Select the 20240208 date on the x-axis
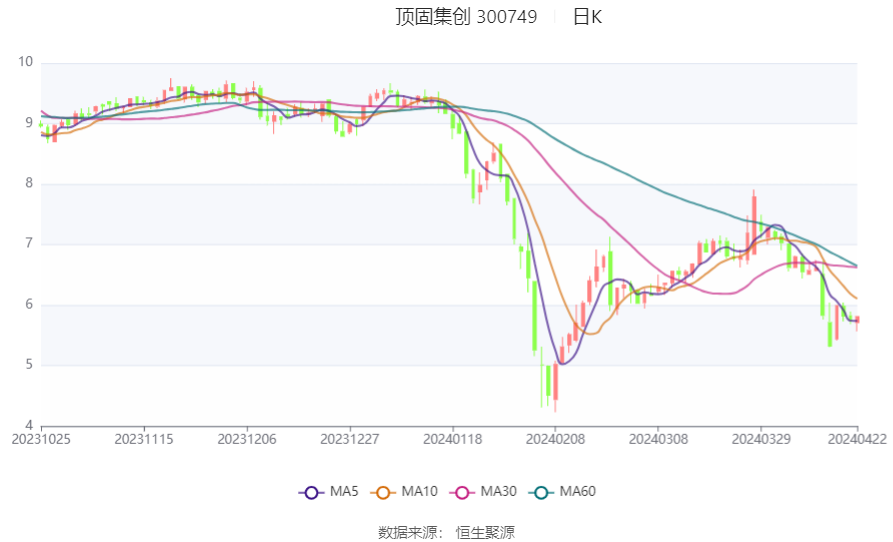Viewport: 893px width, 542px height. point(555,439)
